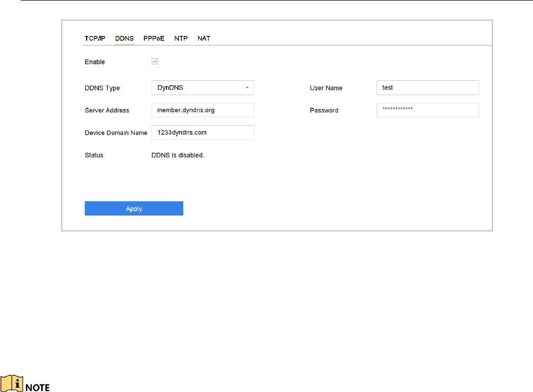Image resolution: width=533 pixels, height=392 pixels.
Task: Open the NAT tab
Action: pos(204,39)
